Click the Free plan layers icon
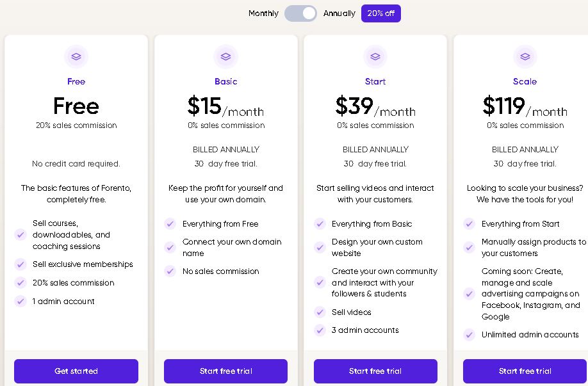588x386 pixels. pos(76,56)
